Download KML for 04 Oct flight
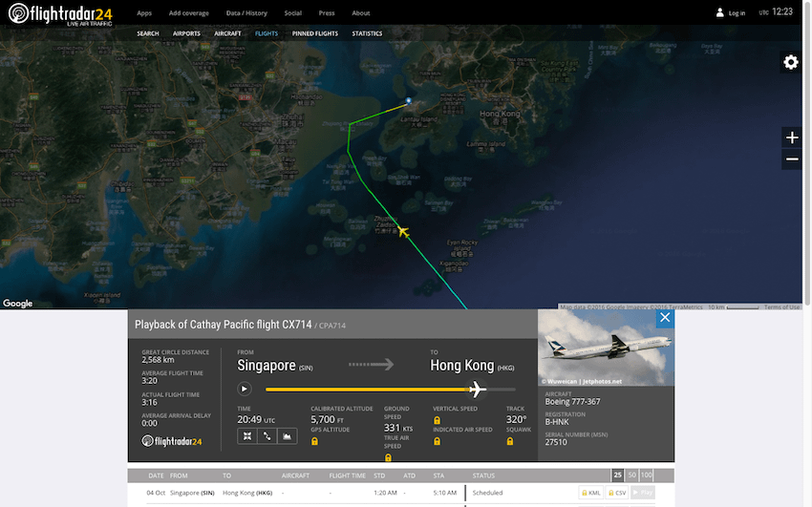Image resolution: width=812 pixels, height=507 pixels. pos(591,493)
